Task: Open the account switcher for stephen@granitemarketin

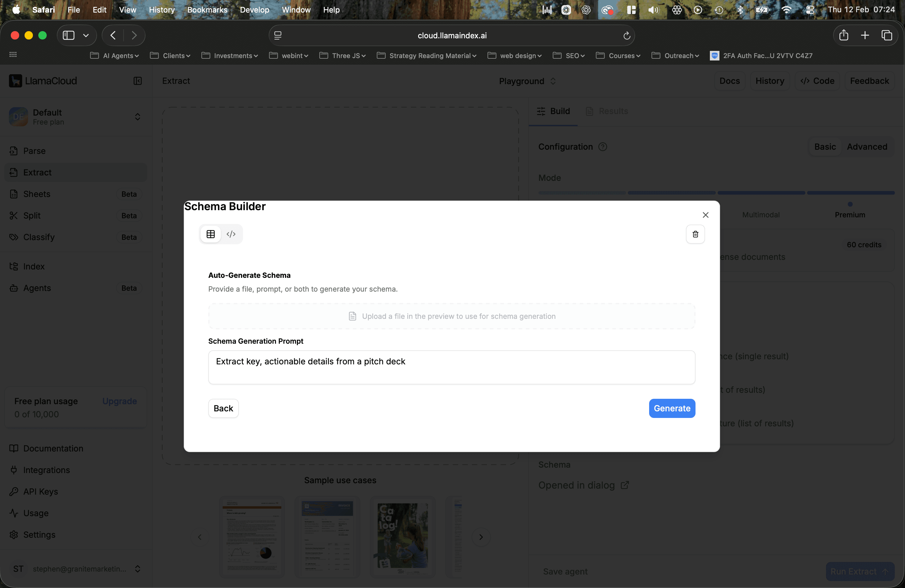Action: pos(138,569)
